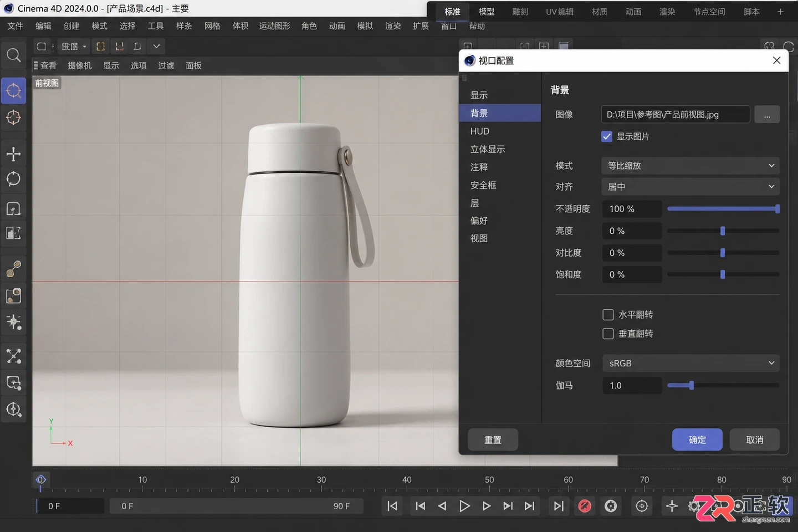This screenshot has height=532, width=798.
Task: Switch to the 节点空间 layout tab
Action: [709, 12]
